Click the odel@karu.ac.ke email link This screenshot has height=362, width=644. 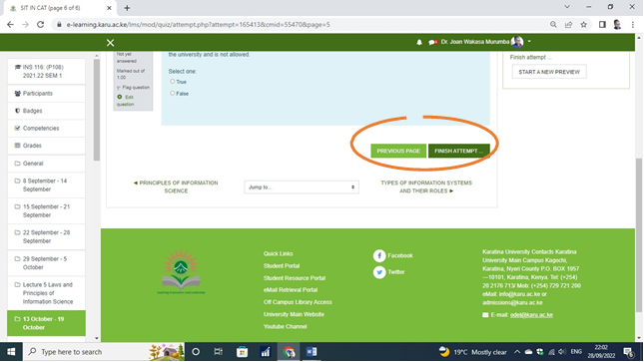coord(531,315)
